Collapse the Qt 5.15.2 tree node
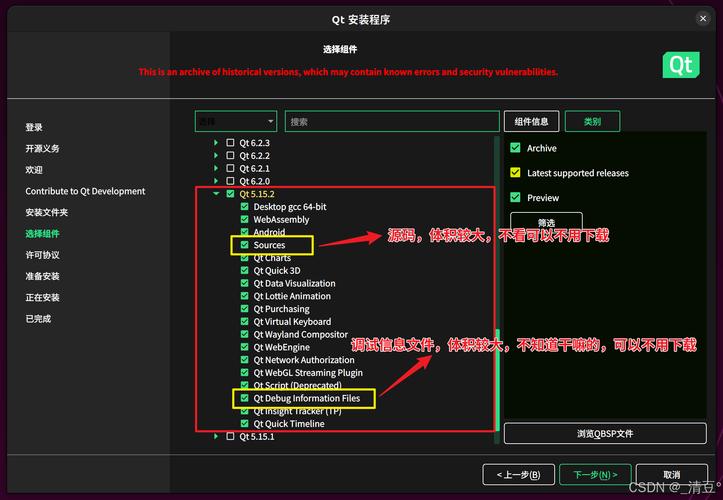The image size is (723, 500). [216, 194]
